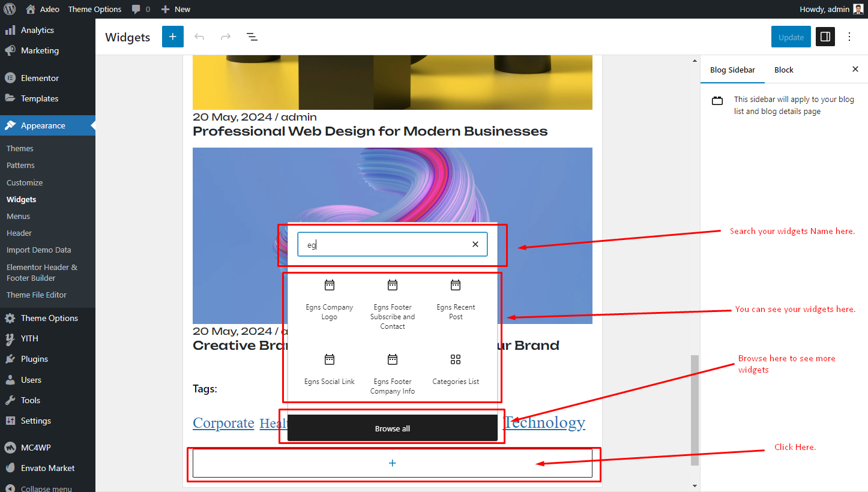Insert Egns Footer Subscribe and Contact widget
This screenshot has width=868, height=492.
393,305
